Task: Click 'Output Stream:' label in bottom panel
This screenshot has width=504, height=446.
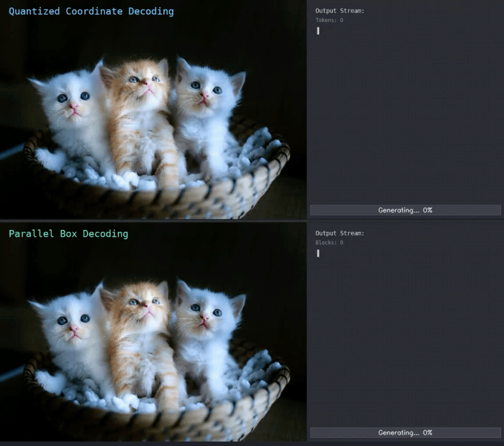Action: coord(340,233)
